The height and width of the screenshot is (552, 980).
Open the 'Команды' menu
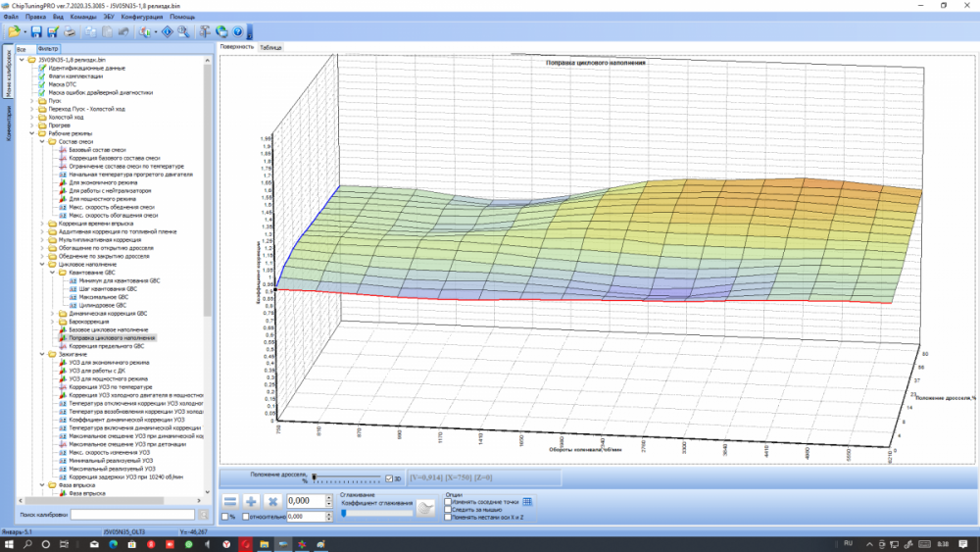pos(84,18)
